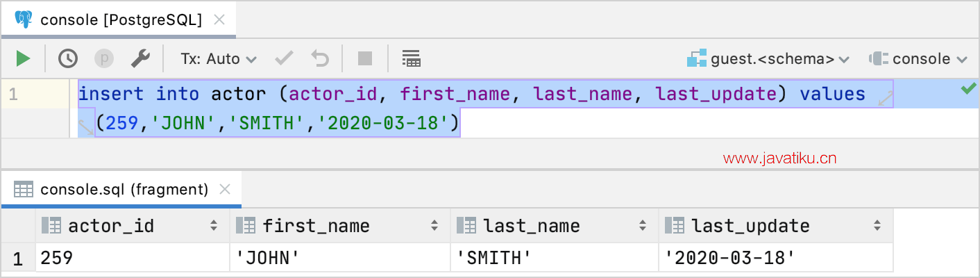The image size is (980, 278).
Task: Open query history with the clock icon
Action: [67, 58]
